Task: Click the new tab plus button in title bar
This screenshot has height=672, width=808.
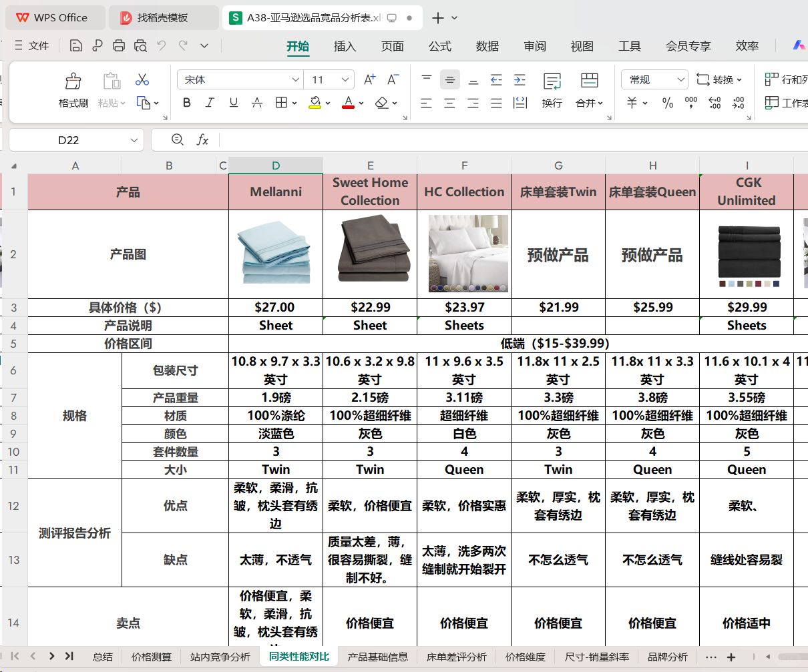Action: [438, 18]
